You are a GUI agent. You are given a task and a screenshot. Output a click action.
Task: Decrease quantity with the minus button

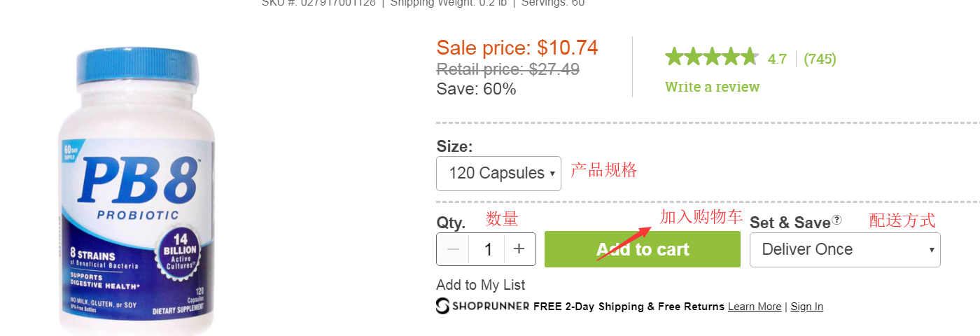click(x=454, y=249)
